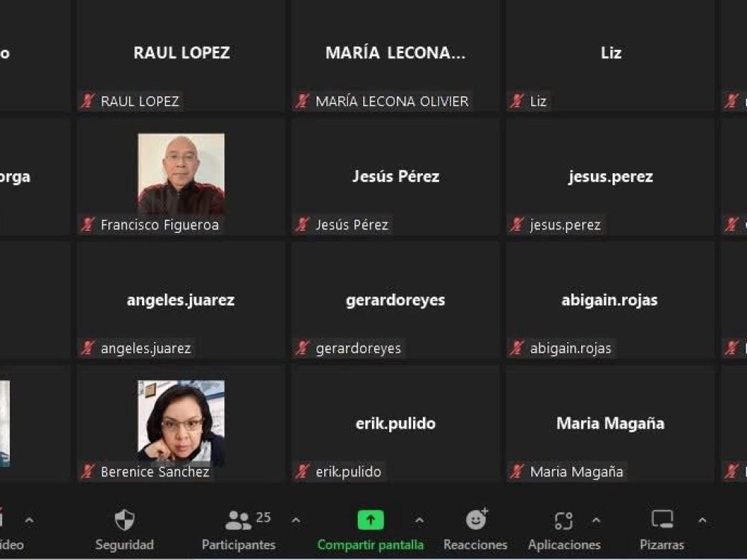The width and height of the screenshot is (747, 560).
Task: Click muted mic icon next to Maria Magaña
Action: 517,471
